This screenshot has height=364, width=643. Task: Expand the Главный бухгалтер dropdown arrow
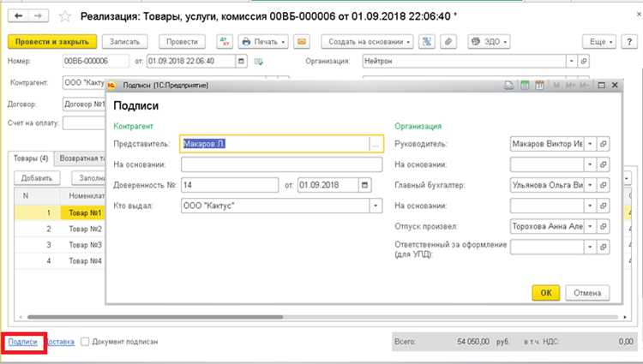590,185
